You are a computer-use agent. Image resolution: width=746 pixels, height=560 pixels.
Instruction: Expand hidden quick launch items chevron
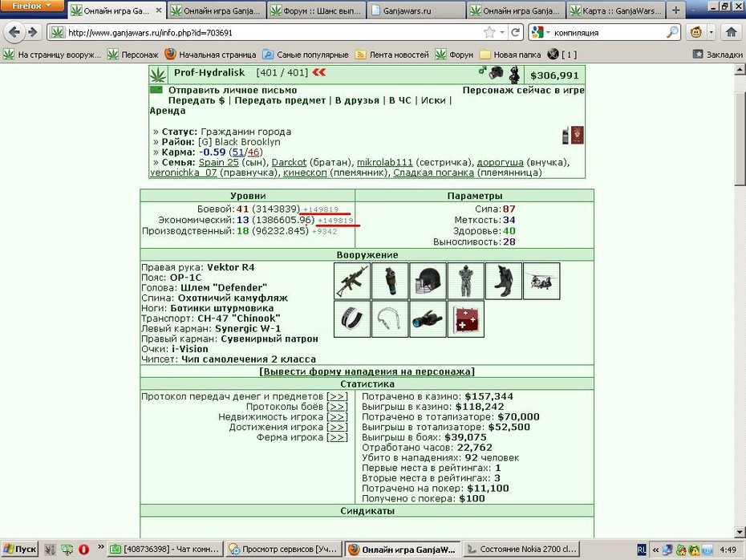click(x=101, y=547)
